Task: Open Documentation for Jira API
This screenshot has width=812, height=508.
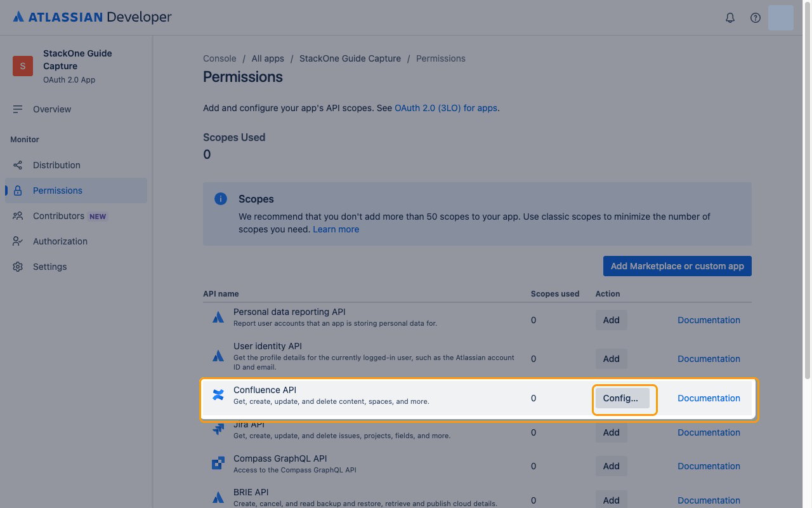Action: point(709,432)
